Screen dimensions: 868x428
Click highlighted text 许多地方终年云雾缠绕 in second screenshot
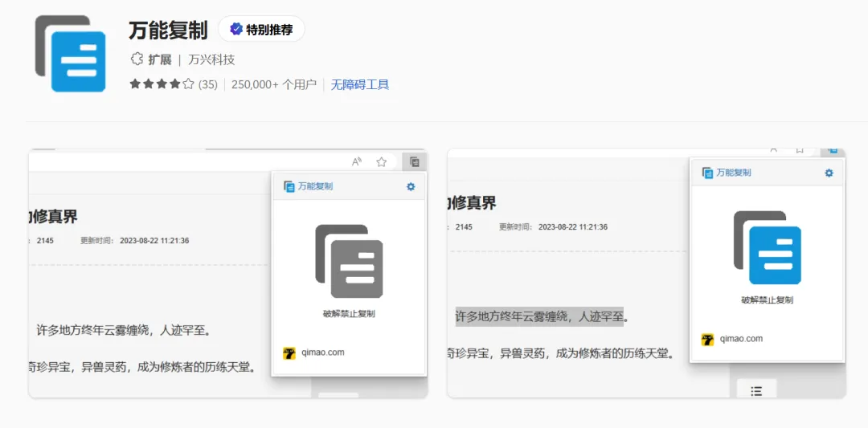click(539, 317)
